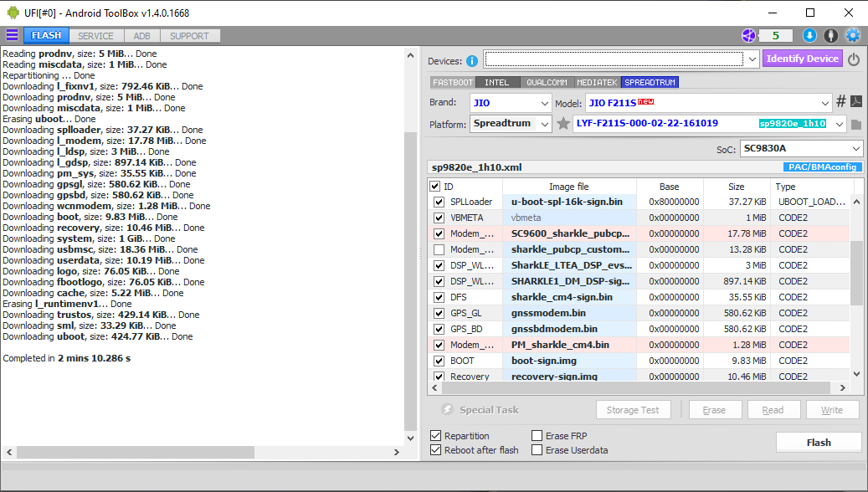Click the favorite star icon
This screenshot has height=492, width=868.
click(x=563, y=123)
